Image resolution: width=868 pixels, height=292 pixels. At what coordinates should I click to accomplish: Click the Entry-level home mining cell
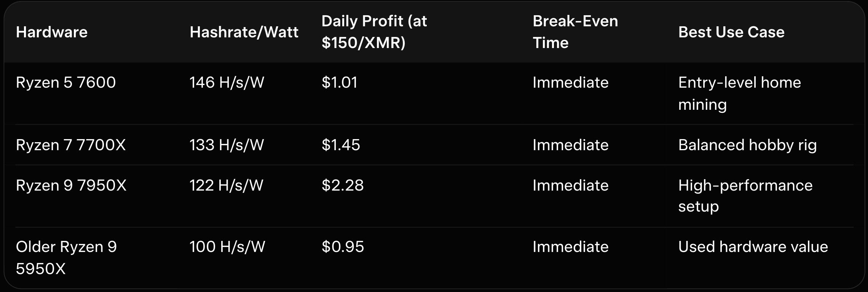[x=739, y=93]
